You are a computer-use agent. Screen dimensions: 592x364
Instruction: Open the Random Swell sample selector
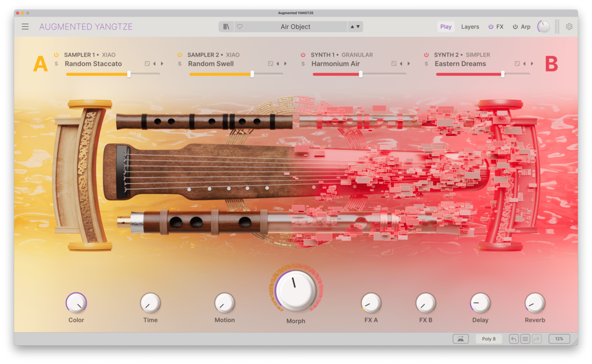[210, 64]
